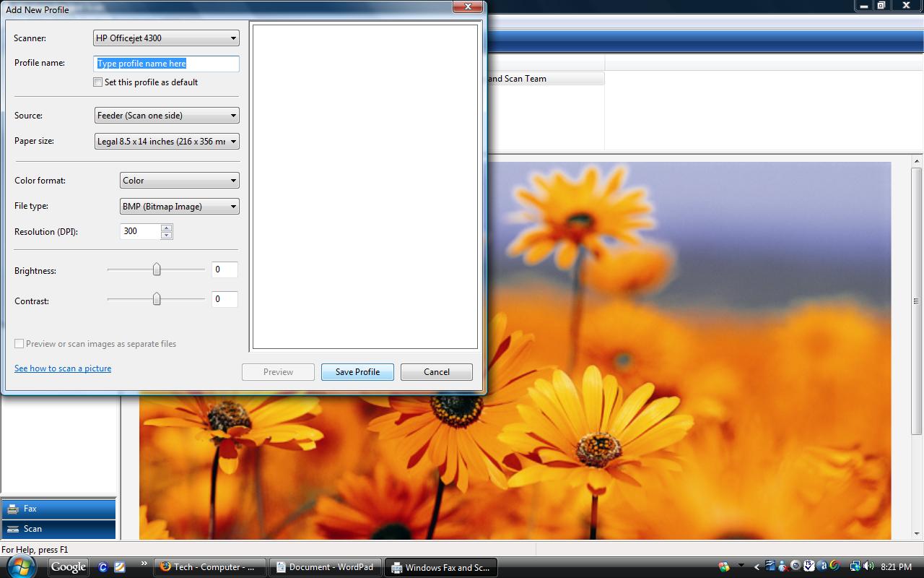
Task: Click the Google Desktop swirl tray icon
Action: 835,566
